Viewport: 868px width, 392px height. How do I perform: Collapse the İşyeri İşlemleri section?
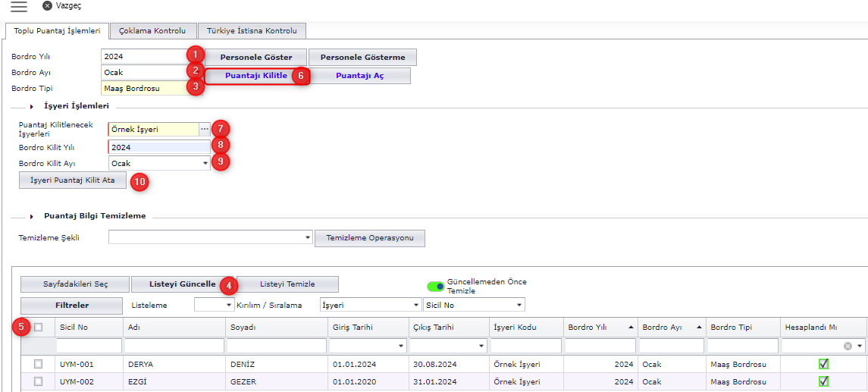[x=32, y=105]
